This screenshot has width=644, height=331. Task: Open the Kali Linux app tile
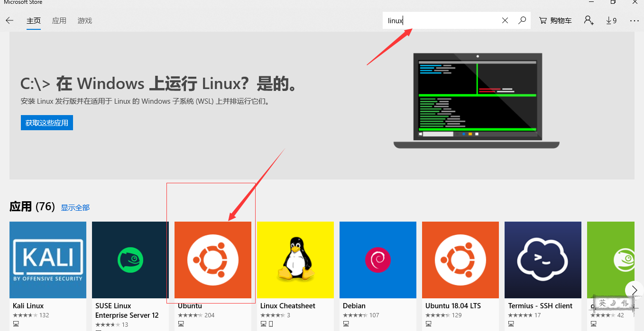pos(47,259)
